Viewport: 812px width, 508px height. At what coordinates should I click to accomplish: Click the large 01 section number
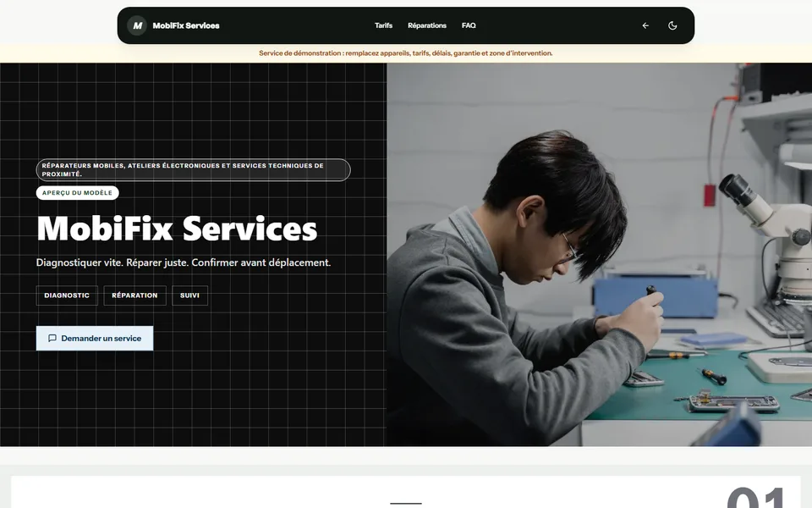pos(756,498)
